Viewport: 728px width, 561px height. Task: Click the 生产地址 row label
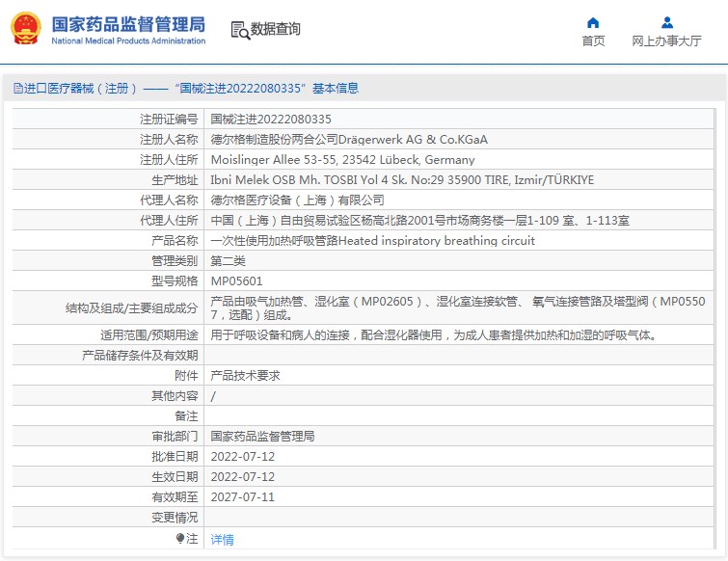pos(175,180)
